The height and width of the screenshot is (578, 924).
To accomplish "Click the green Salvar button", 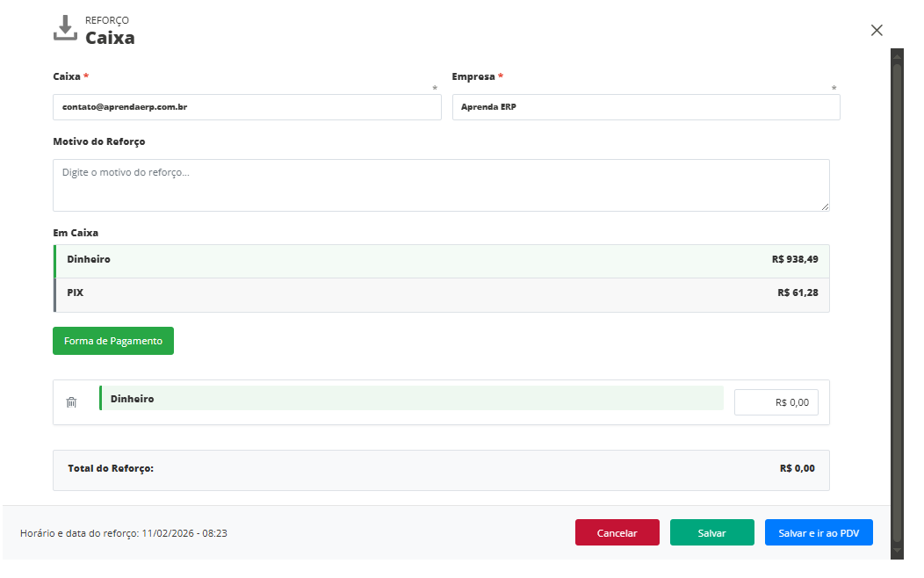I will (x=711, y=533).
